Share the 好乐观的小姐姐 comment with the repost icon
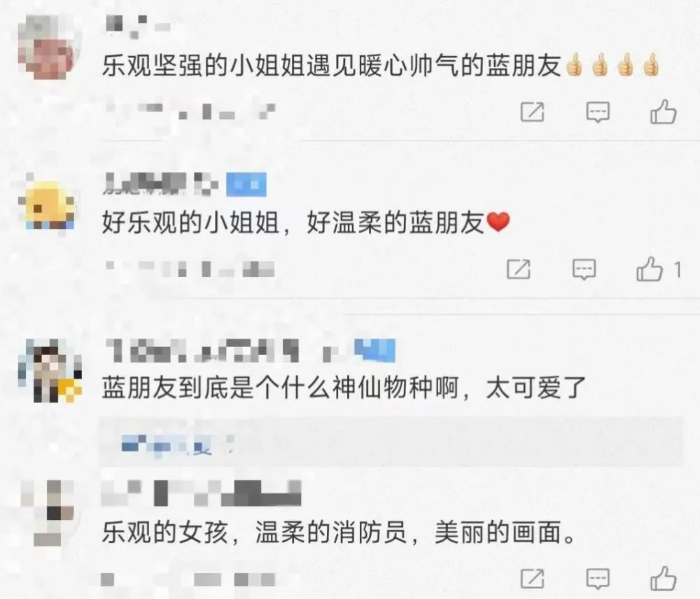This screenshot has width=700, height=599. 519,269
